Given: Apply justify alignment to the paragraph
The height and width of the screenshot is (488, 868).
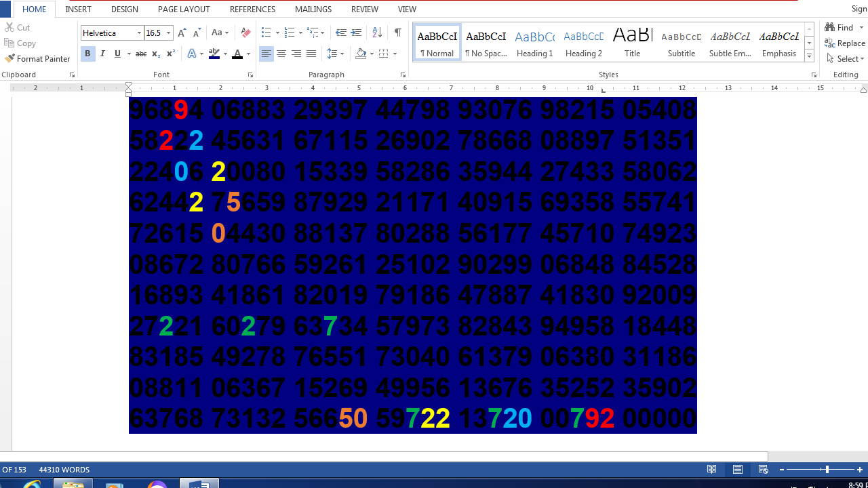Looking at the screenshot, I should 311,54.
